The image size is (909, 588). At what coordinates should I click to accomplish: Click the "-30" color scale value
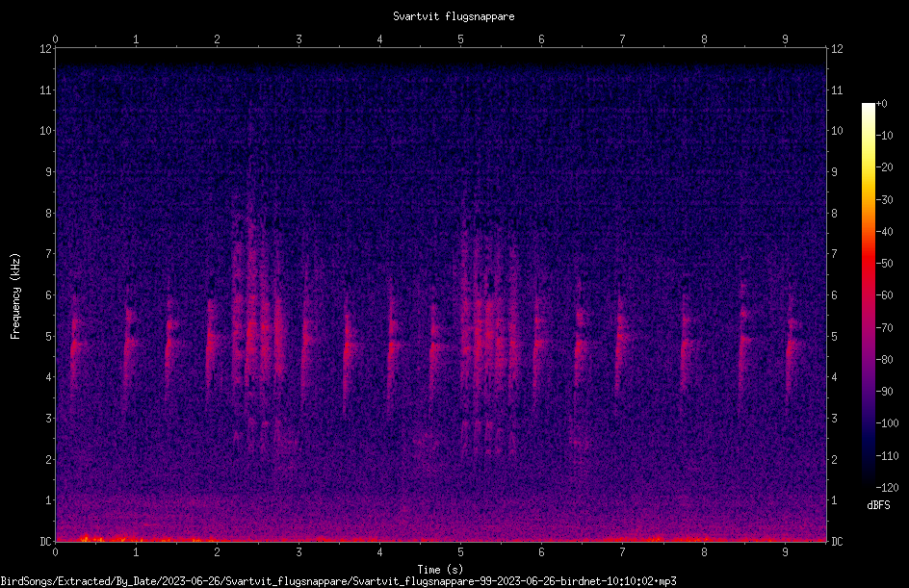[x=884, y=200]
